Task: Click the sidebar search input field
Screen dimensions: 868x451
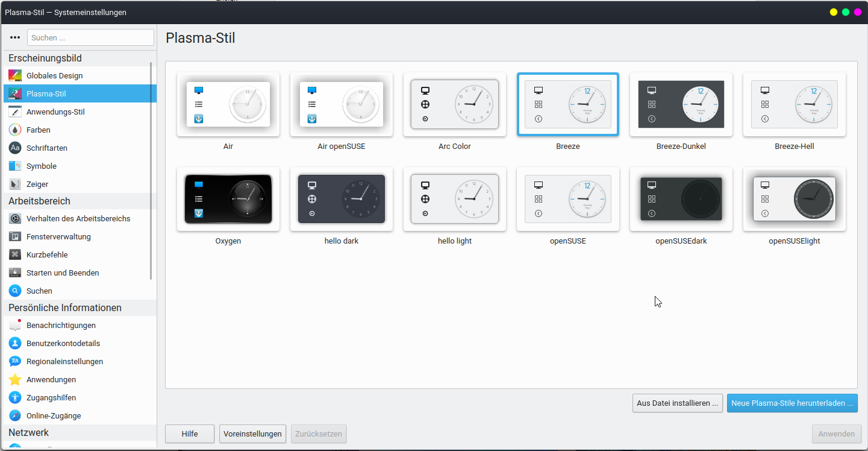Action: (x=90, y=37)
